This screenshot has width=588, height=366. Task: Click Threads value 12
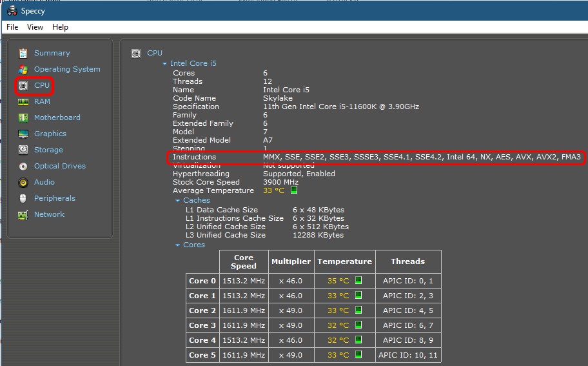(x=268, y=82)
